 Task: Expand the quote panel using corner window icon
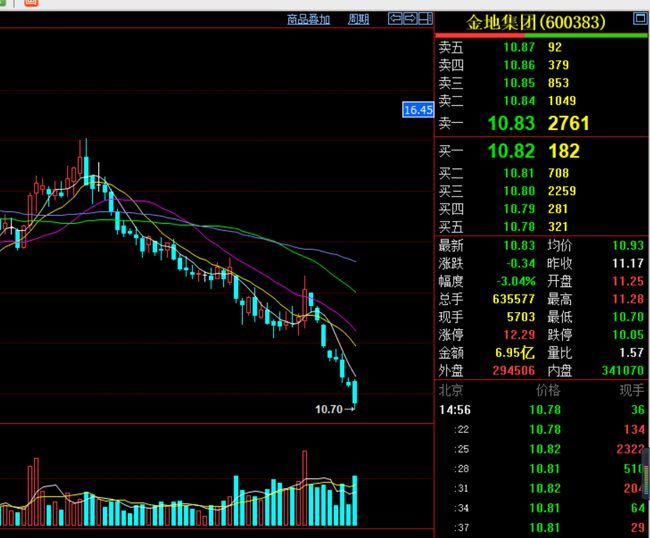(x=640, y=18)
